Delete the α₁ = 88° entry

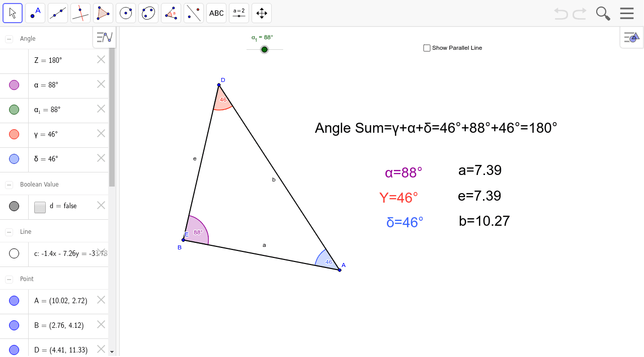[x=101, y=109]
